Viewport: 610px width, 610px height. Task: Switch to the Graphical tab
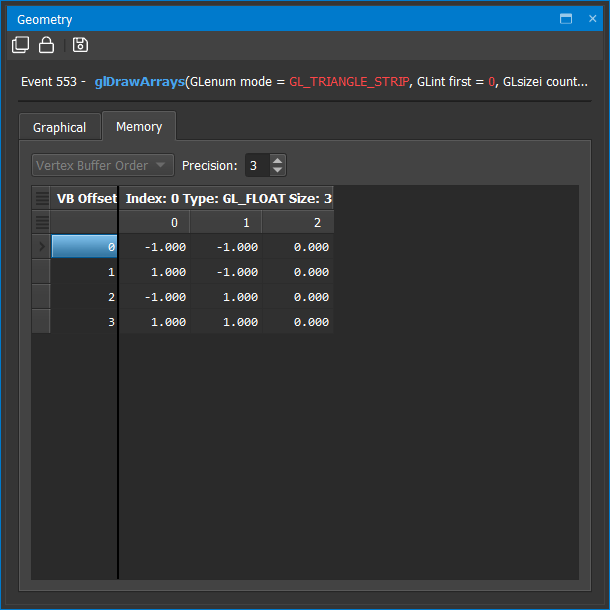point(60,127)
